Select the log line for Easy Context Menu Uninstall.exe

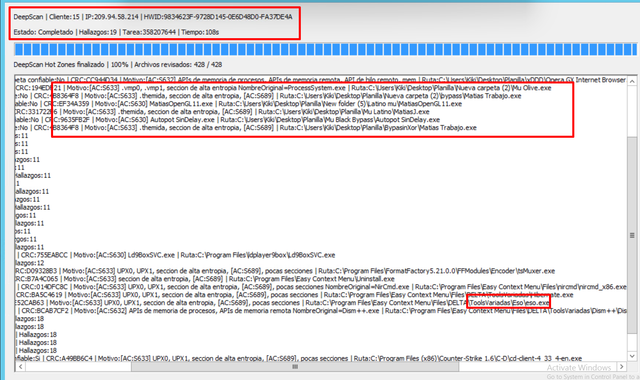point(204,279)
